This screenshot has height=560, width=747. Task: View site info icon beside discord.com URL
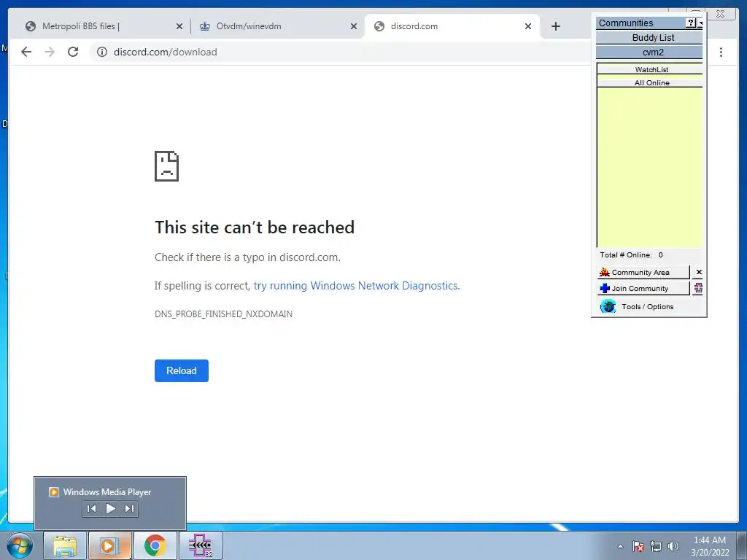coord(102,52)
